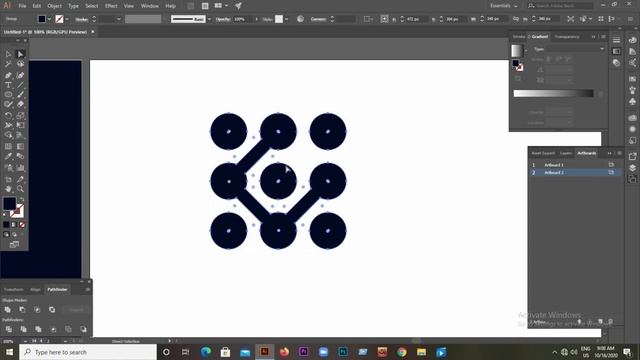This screenshot has height=360, width=640.
Task: Select the Line Segment tool
Action: pos(20,85)
